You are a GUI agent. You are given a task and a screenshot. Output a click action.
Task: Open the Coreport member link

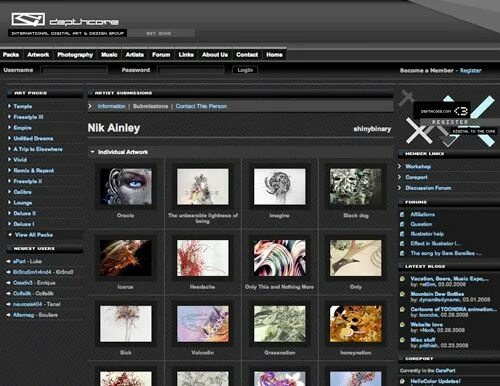click(416, 177)
